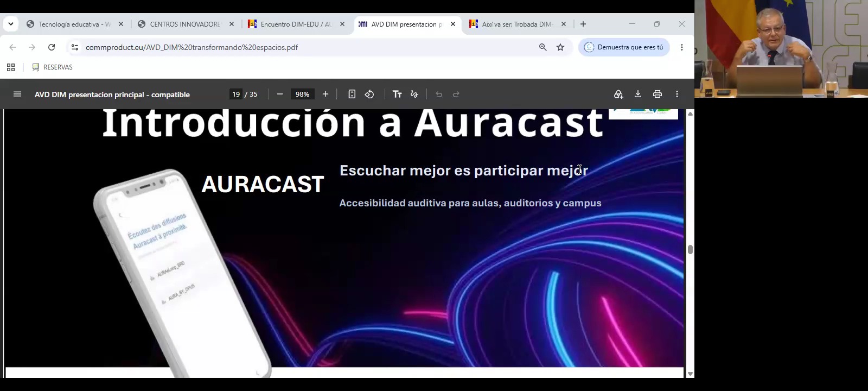
Task: Close the Així va ser tab
Action: 564,24
